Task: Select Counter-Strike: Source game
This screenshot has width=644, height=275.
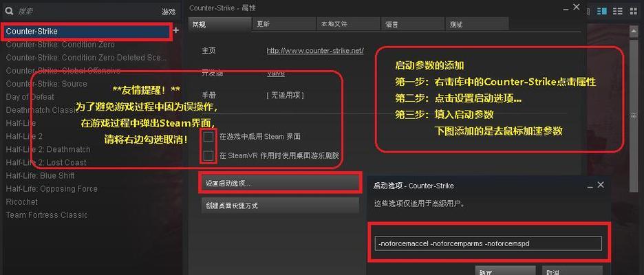Action: pos(46,84)
